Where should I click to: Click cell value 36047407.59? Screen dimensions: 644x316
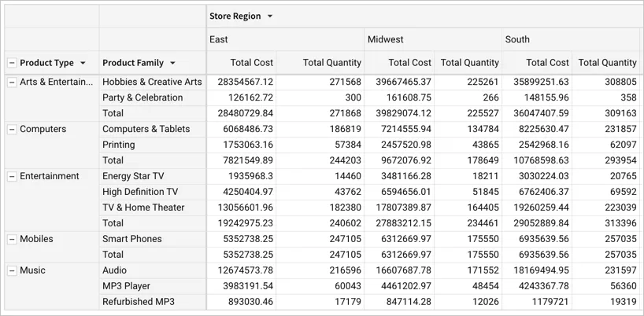(x=541, y=113)
